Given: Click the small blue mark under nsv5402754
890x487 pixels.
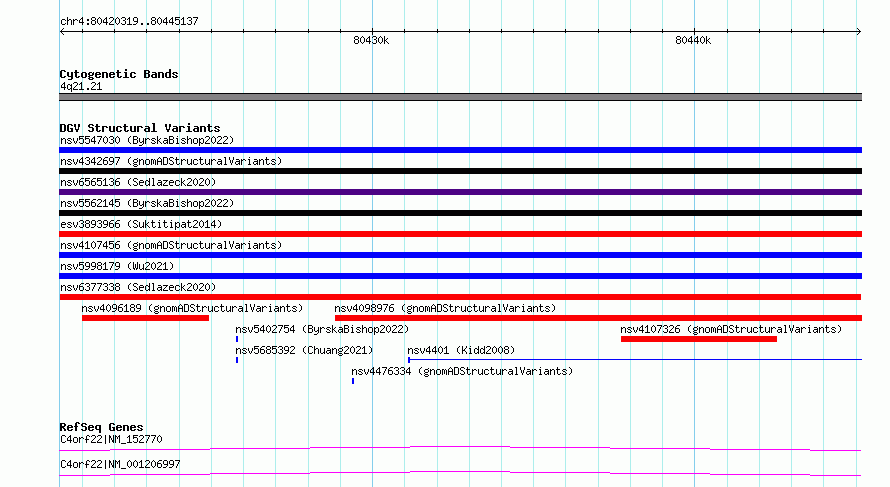Looking at the screenshot, I should pyautogui.click(x=237, y=339).
